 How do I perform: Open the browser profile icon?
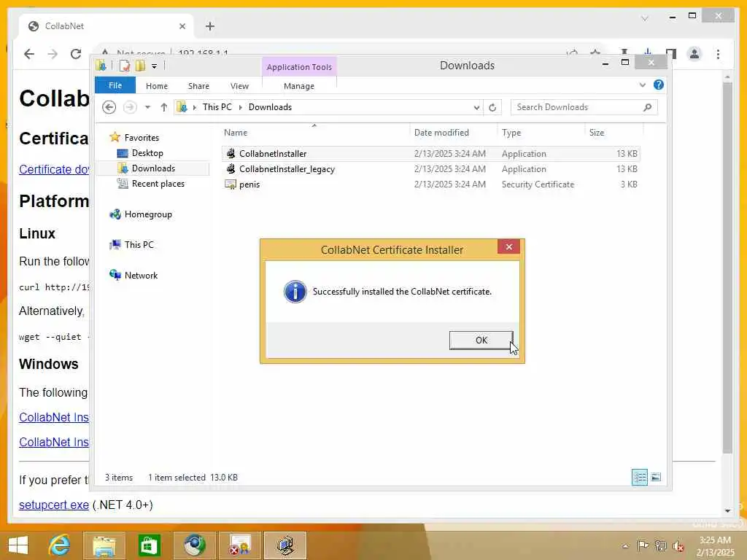point(694,54)
